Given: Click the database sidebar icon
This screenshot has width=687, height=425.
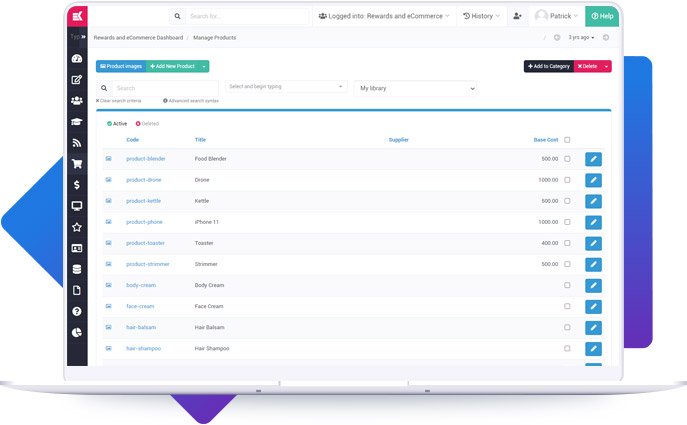Looking at the screenshot, I should (77, 269).
